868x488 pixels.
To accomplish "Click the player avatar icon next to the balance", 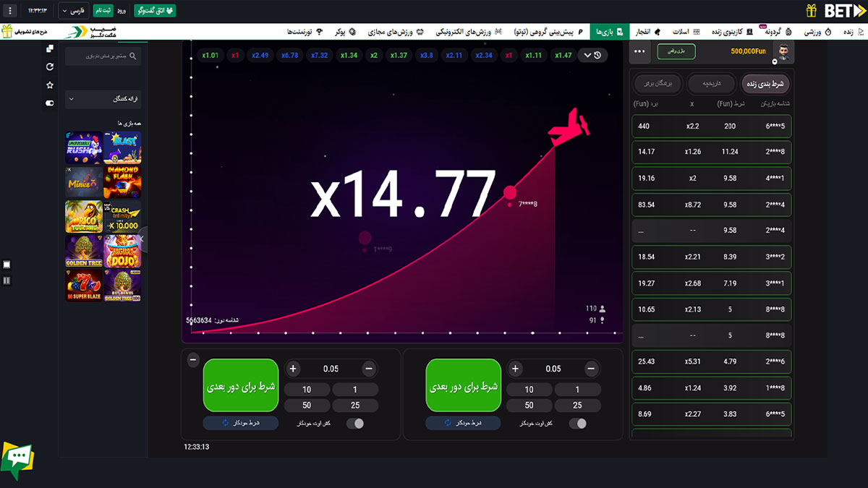I will point(783,51).
